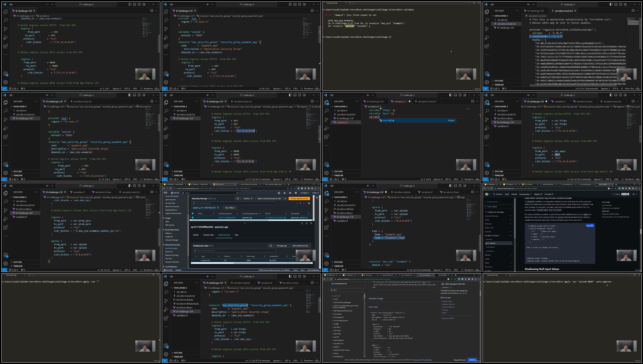Open AWS notifications bell icon

pos(285,193)
